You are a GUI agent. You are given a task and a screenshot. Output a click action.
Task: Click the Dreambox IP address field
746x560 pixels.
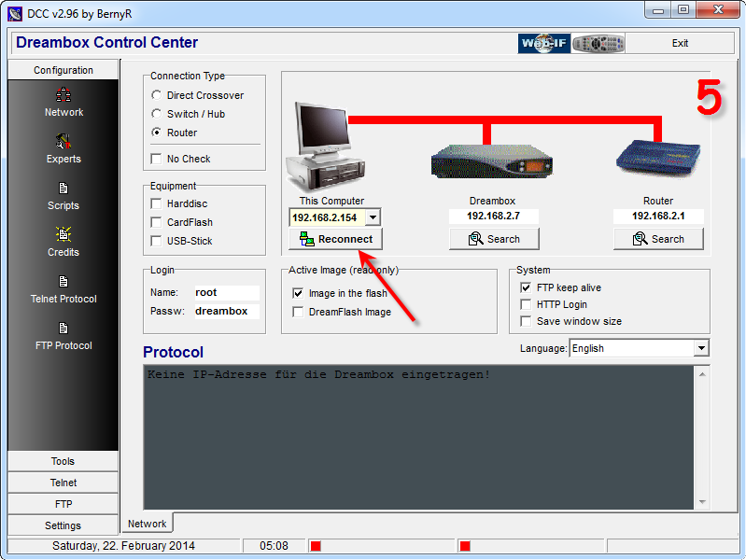(x=493, y=216)
